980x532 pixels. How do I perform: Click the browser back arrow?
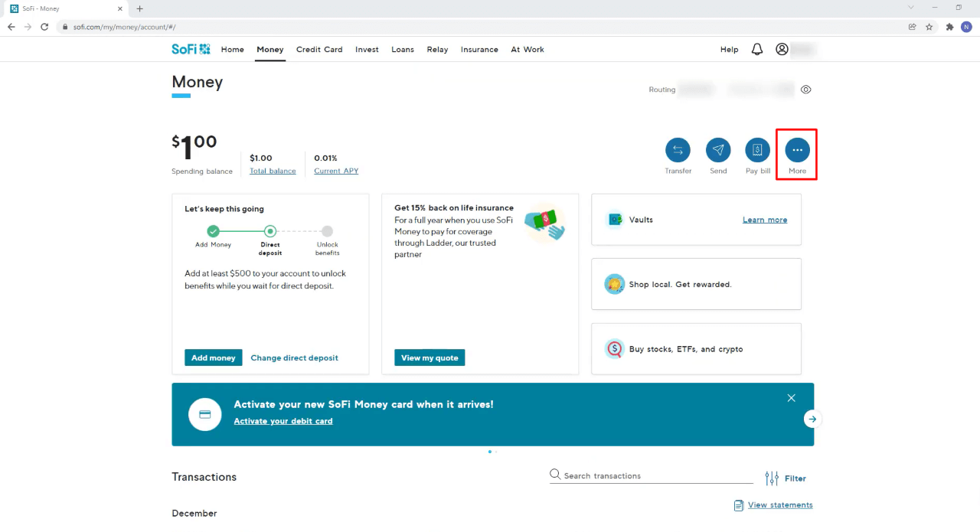[x=11, y=26]
